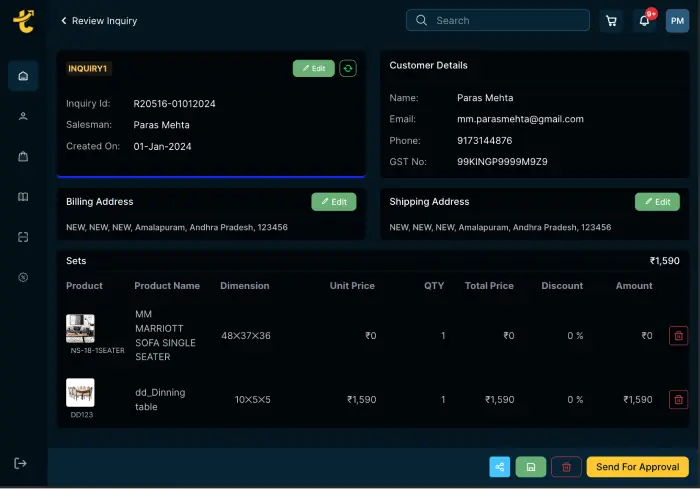This screenshot has width=700, height=489.
Task: Click the green save button
Action: tap(530, 467)
